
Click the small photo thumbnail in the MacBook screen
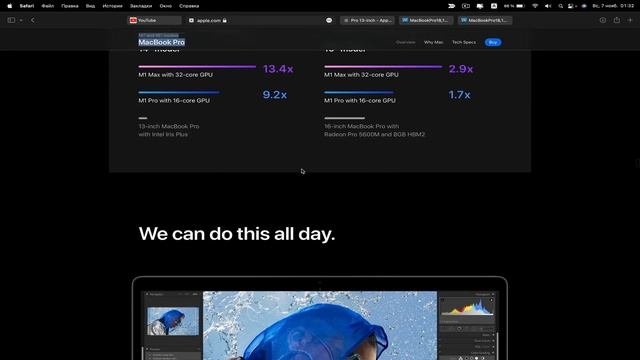[173, 321]
